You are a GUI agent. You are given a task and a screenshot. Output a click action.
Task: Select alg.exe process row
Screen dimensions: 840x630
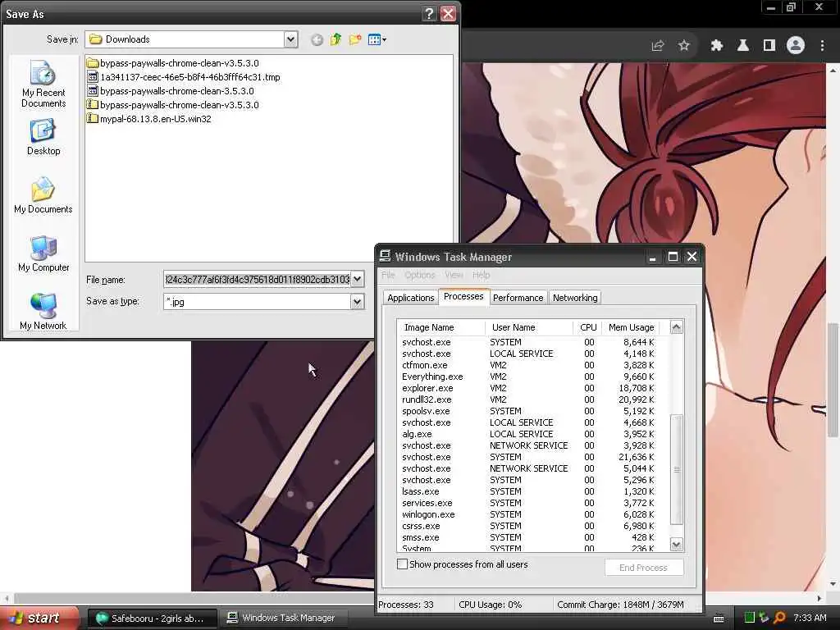[x=527, y=435]
